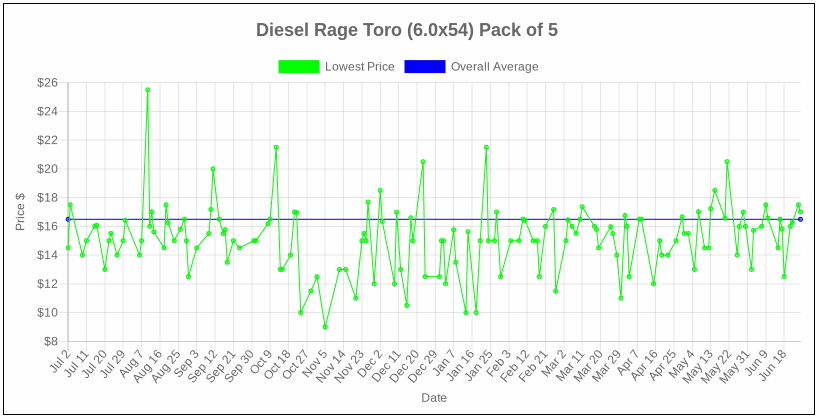
Task: Click the 'Jun 18' date label
Action: (773, 363)
